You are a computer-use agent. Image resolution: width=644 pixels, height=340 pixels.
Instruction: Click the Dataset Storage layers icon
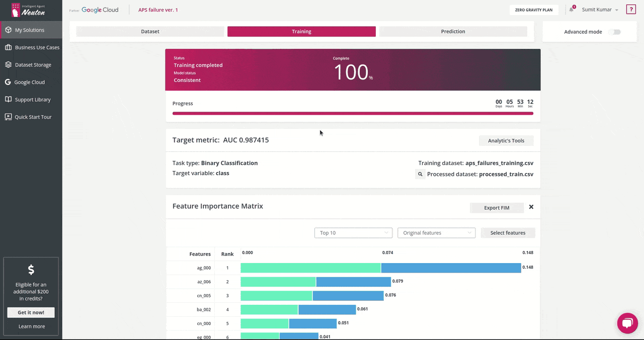[x=8, y=65]
